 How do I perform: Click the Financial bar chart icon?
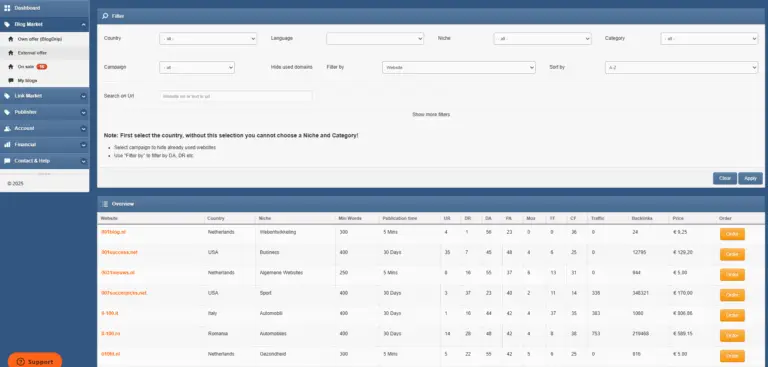7,145
